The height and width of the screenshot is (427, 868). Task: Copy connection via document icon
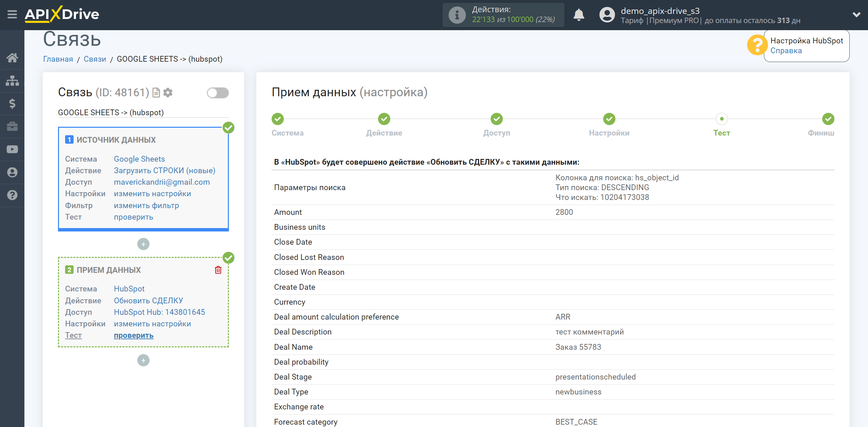[156, 93]
